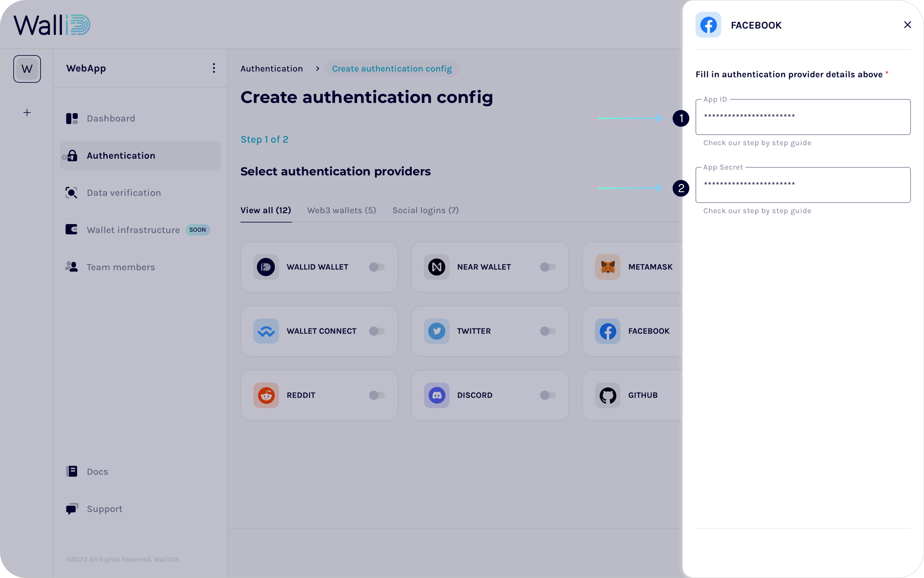Screen dimensions: 924x578
Task: Open Dashboard in sidebar
Action: (x=111, y=119)
